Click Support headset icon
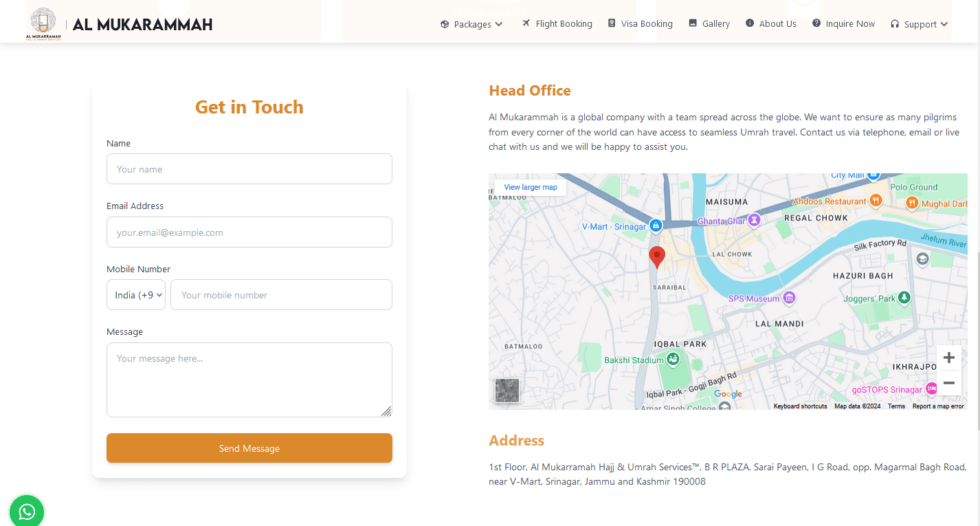The image size is (980, 526). click(895, 23)
